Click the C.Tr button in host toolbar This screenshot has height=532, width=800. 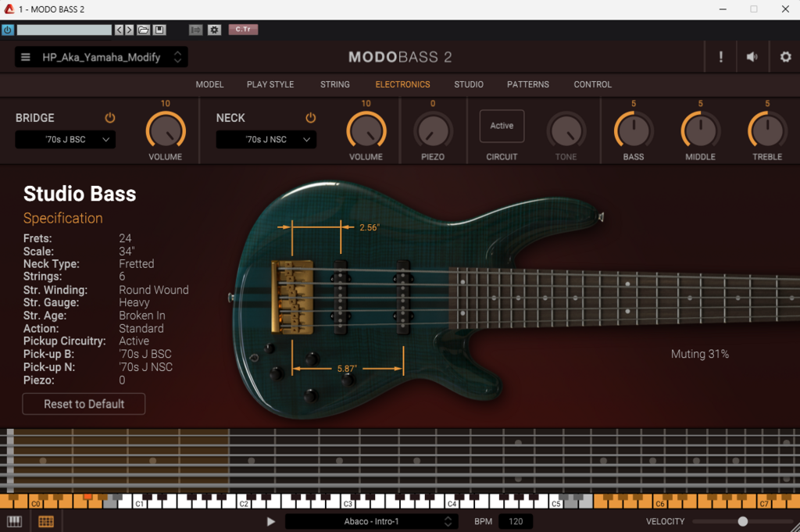[243, 30]
